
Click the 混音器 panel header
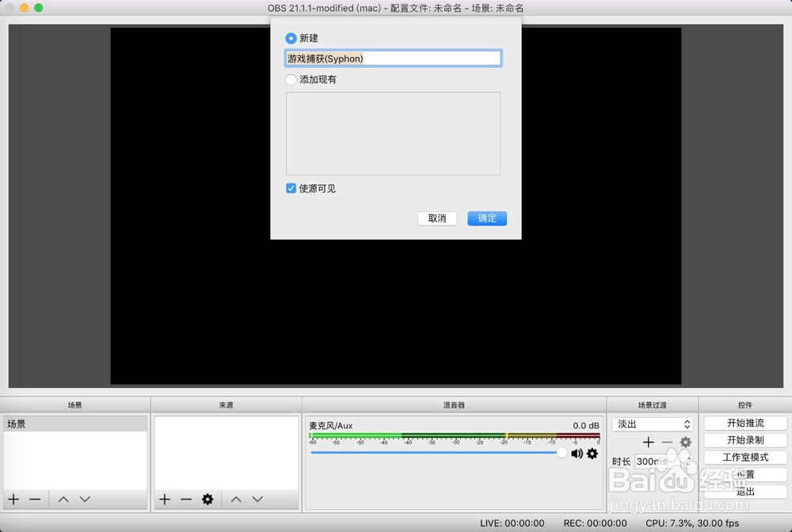454,405
